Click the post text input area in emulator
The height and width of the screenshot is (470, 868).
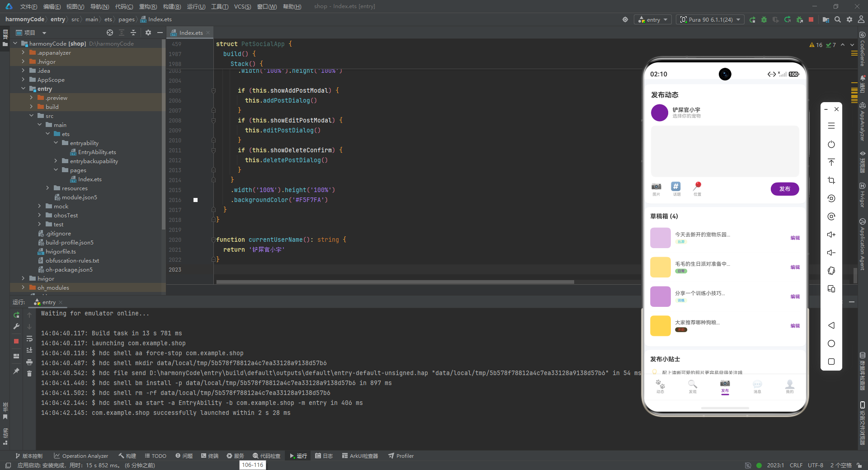(725, 151)
